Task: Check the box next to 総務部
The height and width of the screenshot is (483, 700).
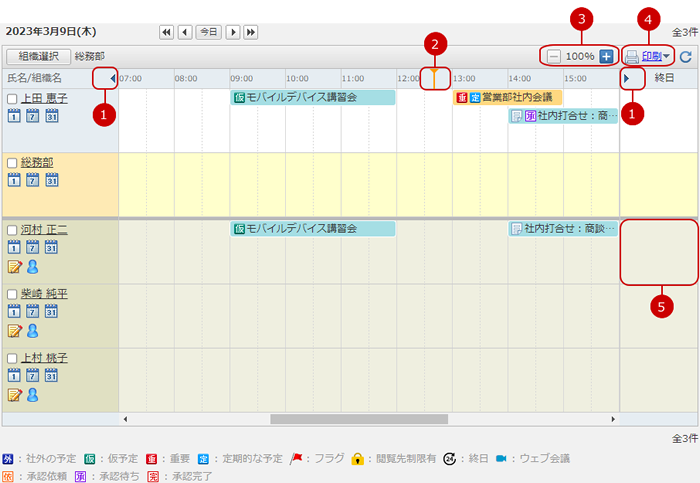Action: click(x=12, y=163)
